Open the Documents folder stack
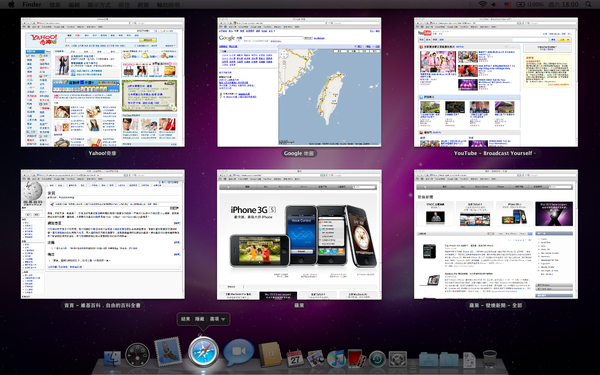Image resolution: width=600 pixels, height=375 pixels. (x=449, y=359)
